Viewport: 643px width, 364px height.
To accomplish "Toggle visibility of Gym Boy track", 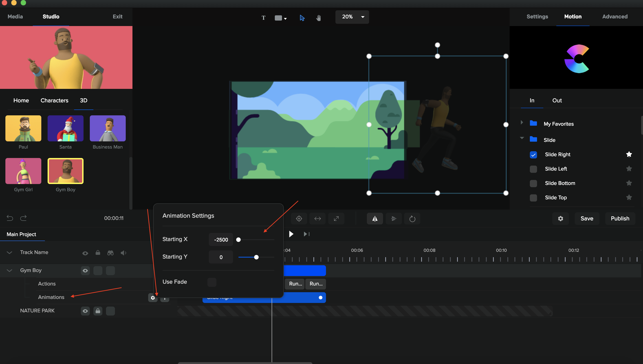I will pyautogui.click(x=85, y=270).
